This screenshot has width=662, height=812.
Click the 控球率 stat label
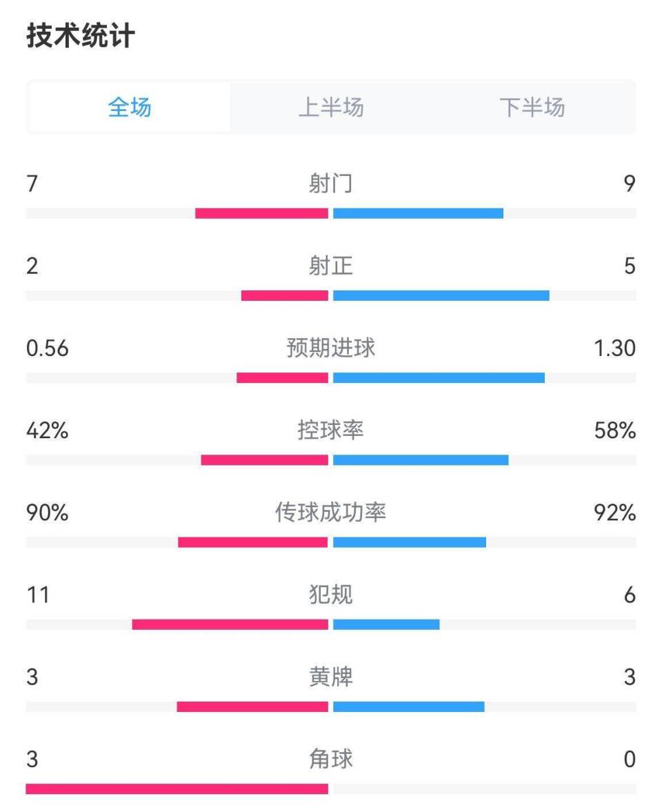point(331,431)
